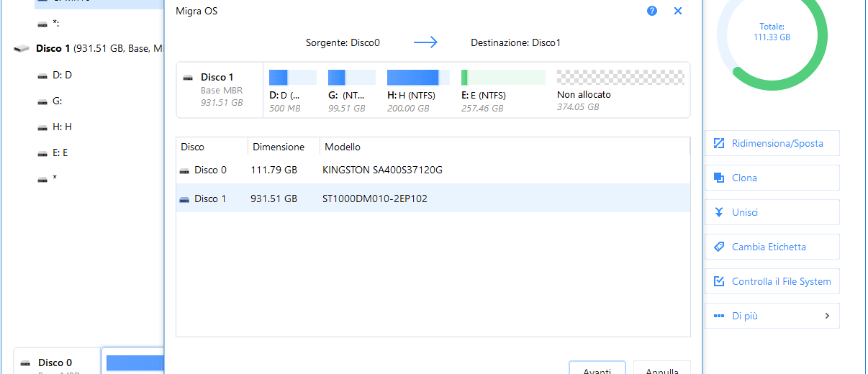Click KINGSTON SA400S37120G model text
Screen dimensions: 868x374
click(383, 170)
